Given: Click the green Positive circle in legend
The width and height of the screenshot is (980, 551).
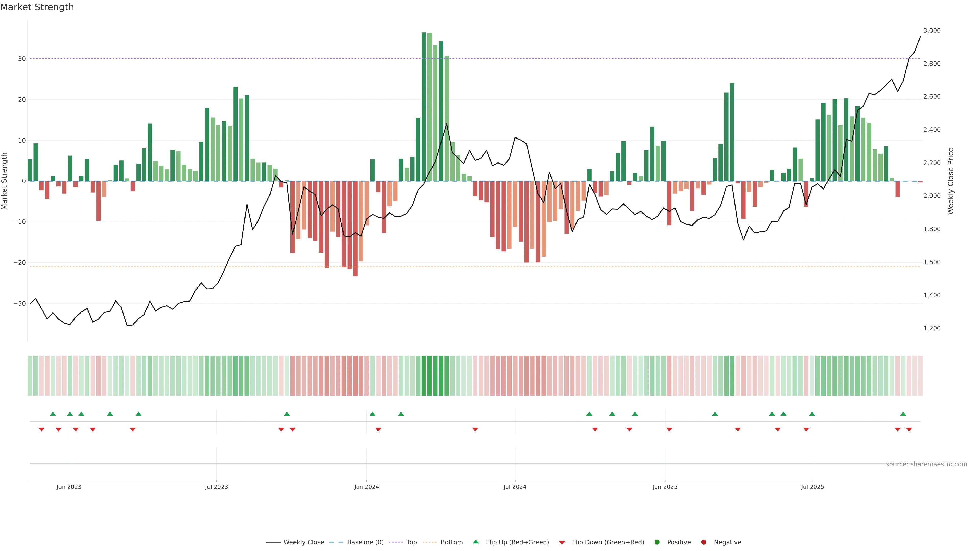Looking at the screenshot, I should click(657, 542).
